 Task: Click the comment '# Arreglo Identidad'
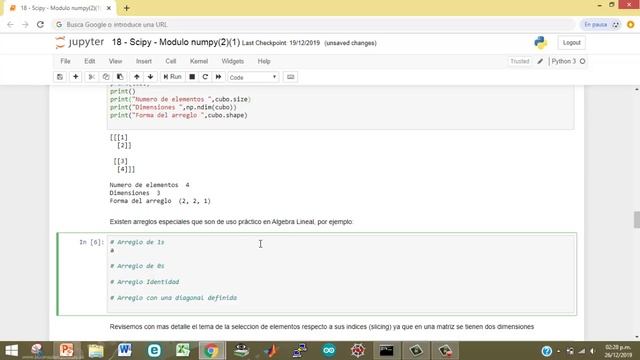tap(144, 282)
